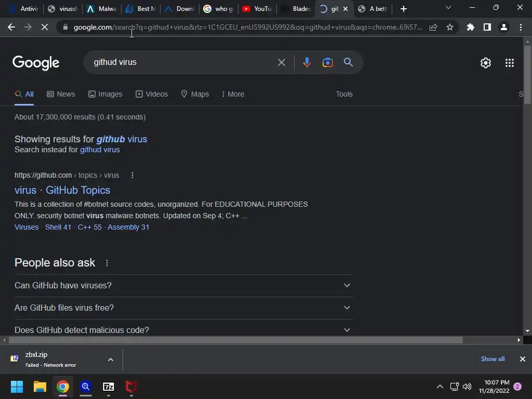
Task: Switch to the Images results tab
Action: tap(105, 94)
